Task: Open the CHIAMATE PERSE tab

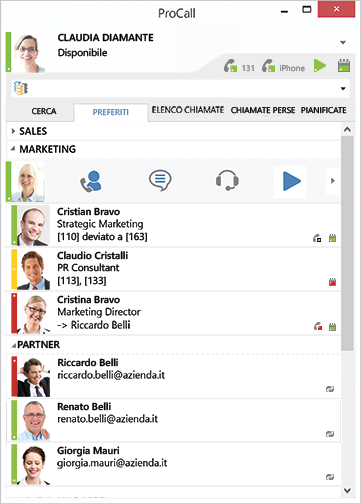Action: pyautogui.click(x=263, y=110)
